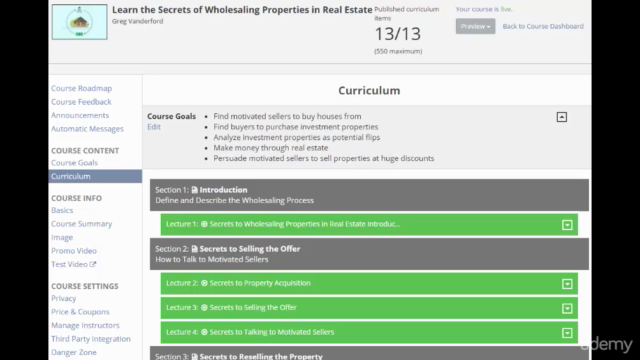640x360 pixels.
Task: Open Third Party Integration link
Action: 91,339
